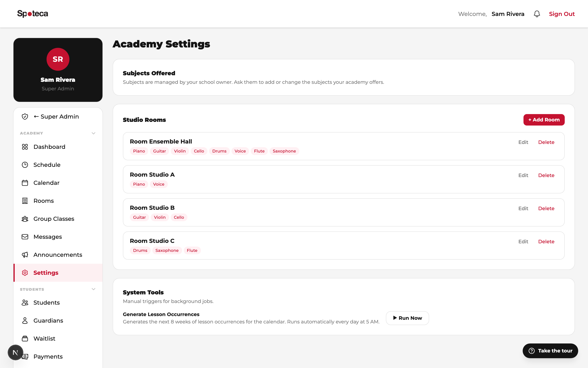Image resolution: width=588 pixels, height=368 pixels.
Task: Open the Rooms menu item
Action: [x=58, y=201]
